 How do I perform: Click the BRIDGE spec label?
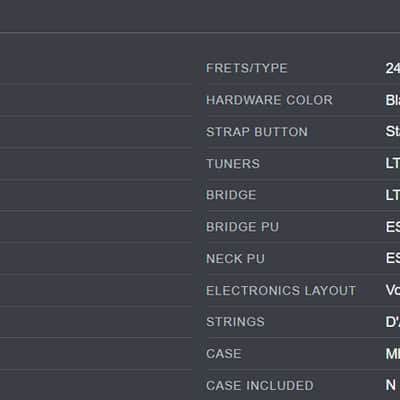point(231,195)
